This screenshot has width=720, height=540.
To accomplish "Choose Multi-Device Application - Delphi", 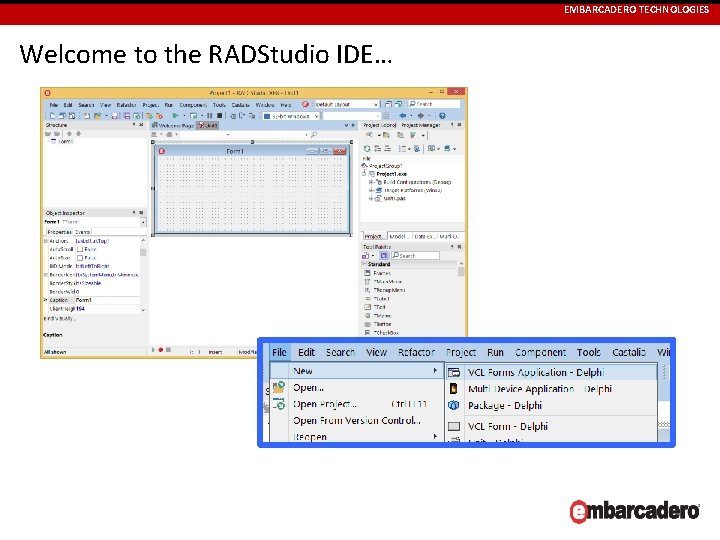I will pyautogui.click(x=551, y=389).
